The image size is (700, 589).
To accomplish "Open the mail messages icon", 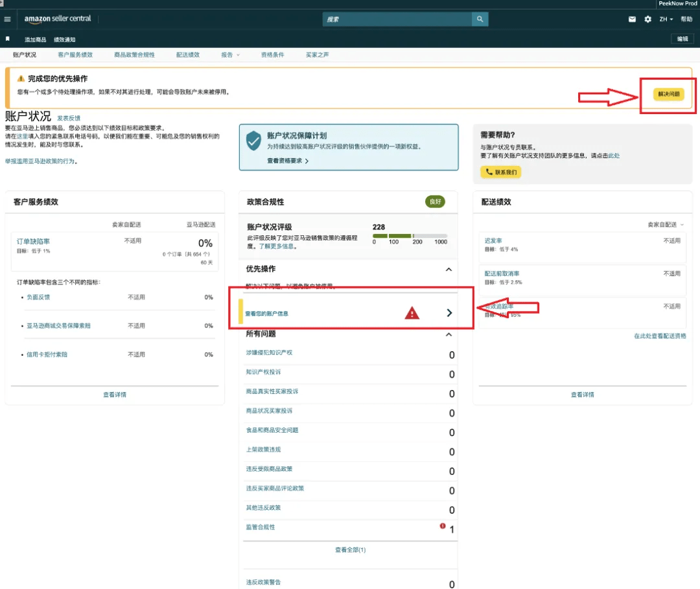I will pos(632,19).
